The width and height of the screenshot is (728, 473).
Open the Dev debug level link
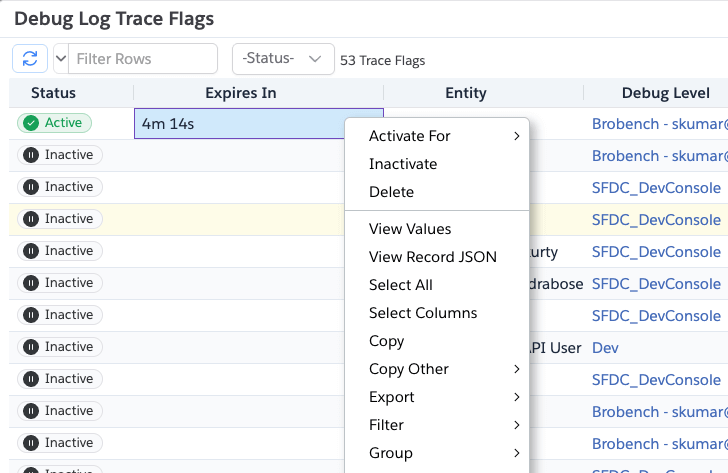[x=605, y=348]
